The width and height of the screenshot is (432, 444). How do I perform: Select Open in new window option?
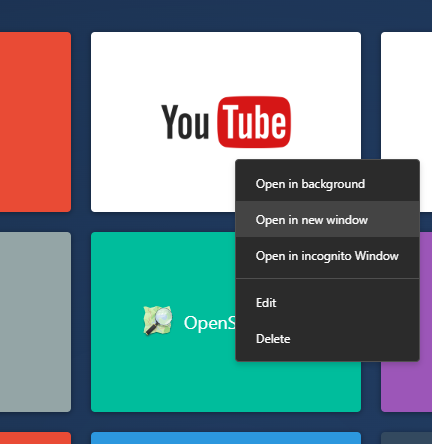(327, 220)
